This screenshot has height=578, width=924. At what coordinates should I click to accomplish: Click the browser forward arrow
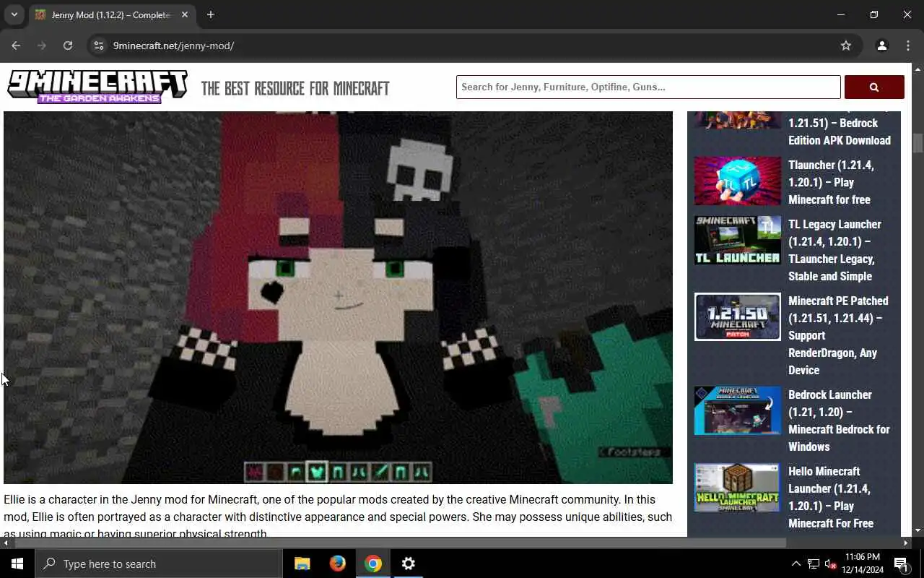click(42, 46)
